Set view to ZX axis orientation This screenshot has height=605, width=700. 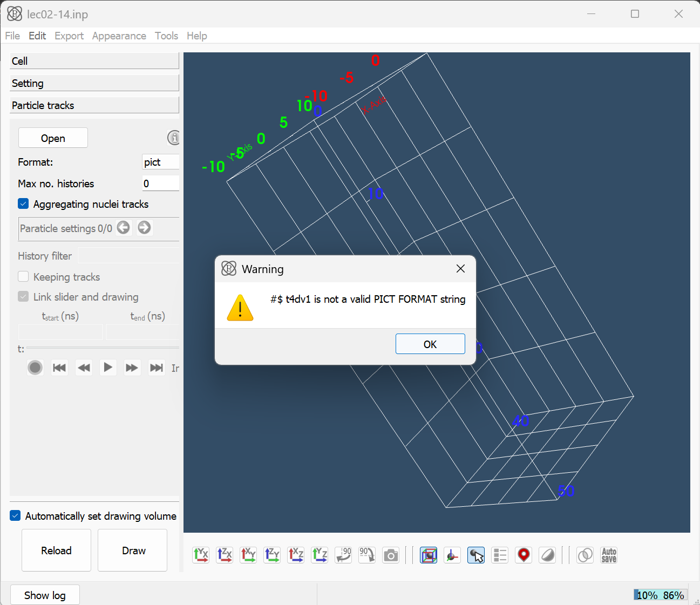click(x=225, y=555)
